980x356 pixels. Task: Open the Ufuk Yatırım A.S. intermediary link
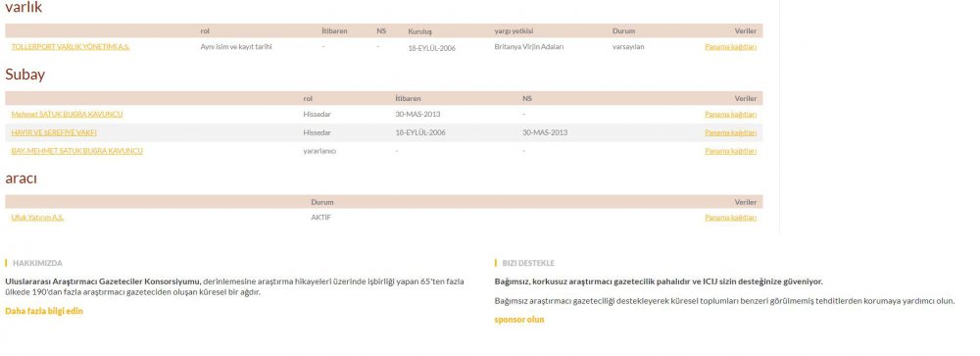tap(37, 218)
